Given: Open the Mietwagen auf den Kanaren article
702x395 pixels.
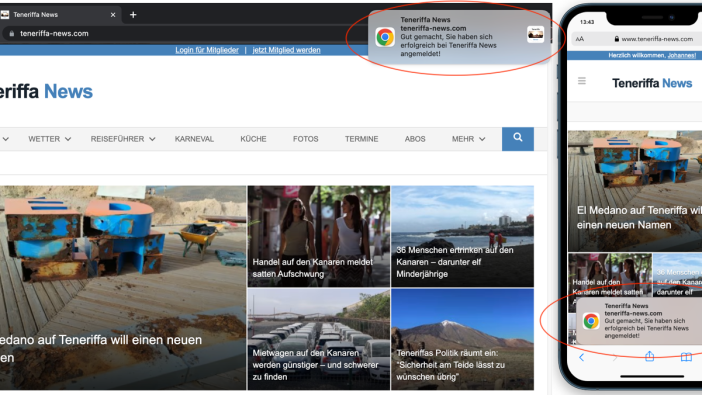Looking at the screenshot, I should pyautogui.click(x=319, y=339).
